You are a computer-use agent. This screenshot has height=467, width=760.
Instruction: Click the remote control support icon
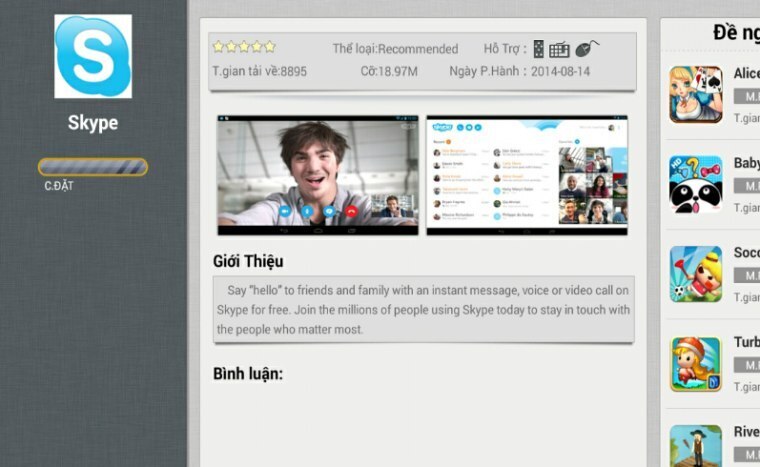coord(538,49)
